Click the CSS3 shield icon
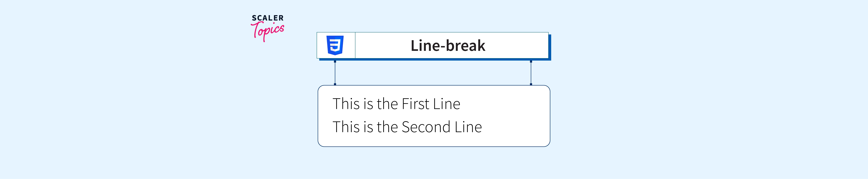Image resolution: width=868 pixels, height=179 pixels. click(x=335, y=45)
